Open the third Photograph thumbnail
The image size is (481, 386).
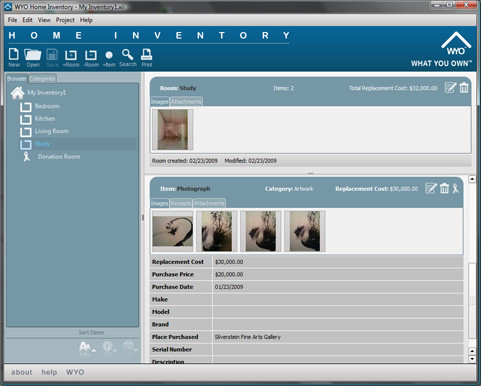point(261,231)
